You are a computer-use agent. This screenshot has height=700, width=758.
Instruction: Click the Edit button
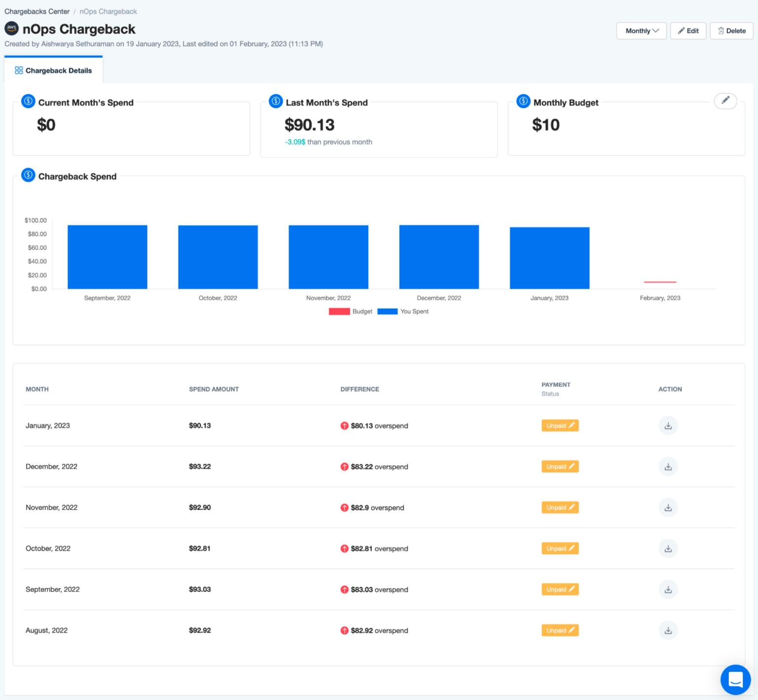pos(688,31)
